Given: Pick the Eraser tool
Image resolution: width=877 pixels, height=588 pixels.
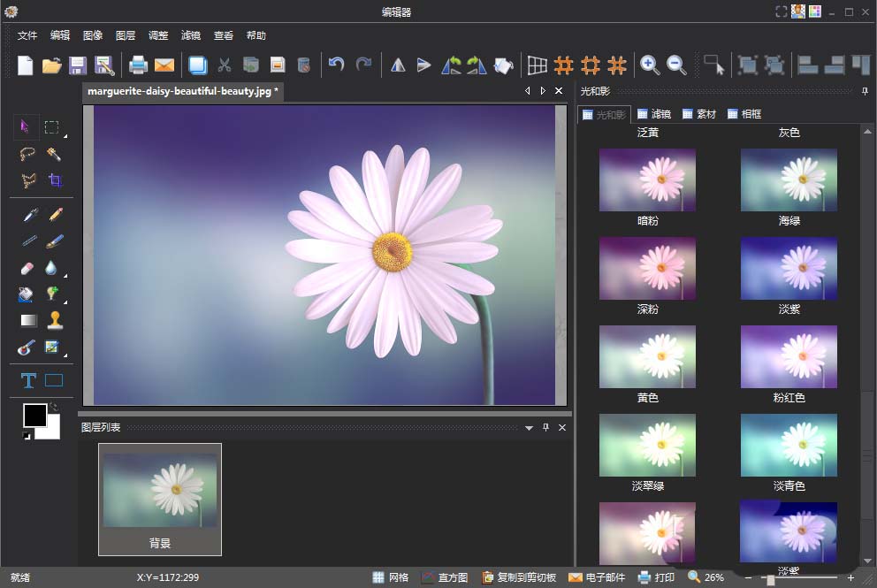Looking at the screenshot, I should point(27,268).
